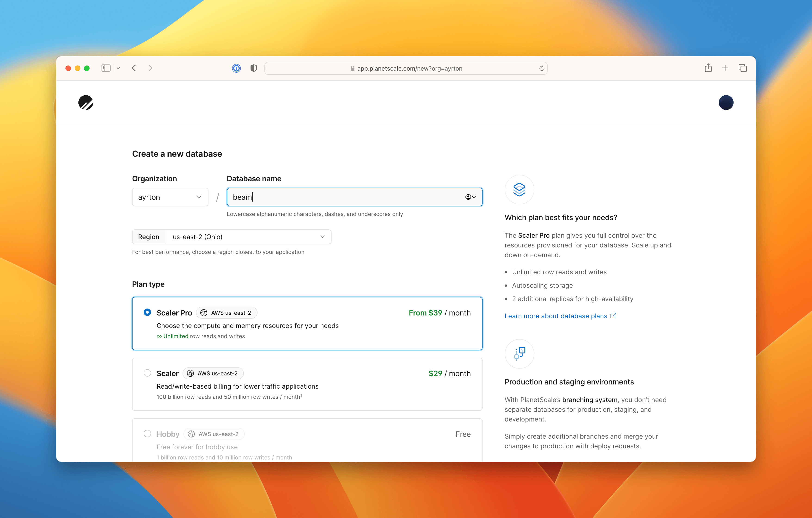Select the Hobby plan radio button
This screenshot has height=518, width=812.
(147, 433)
